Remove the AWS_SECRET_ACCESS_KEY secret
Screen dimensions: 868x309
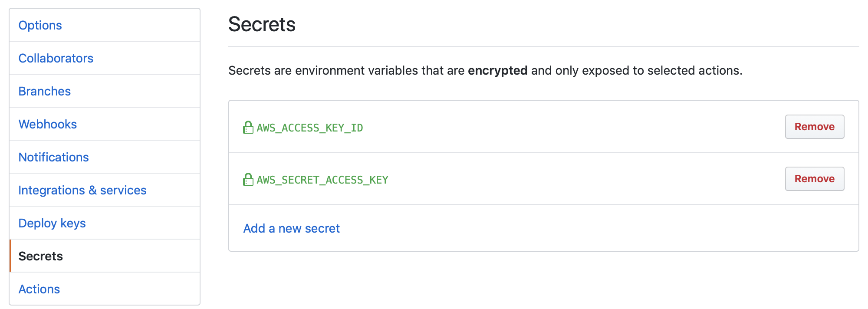814,178
